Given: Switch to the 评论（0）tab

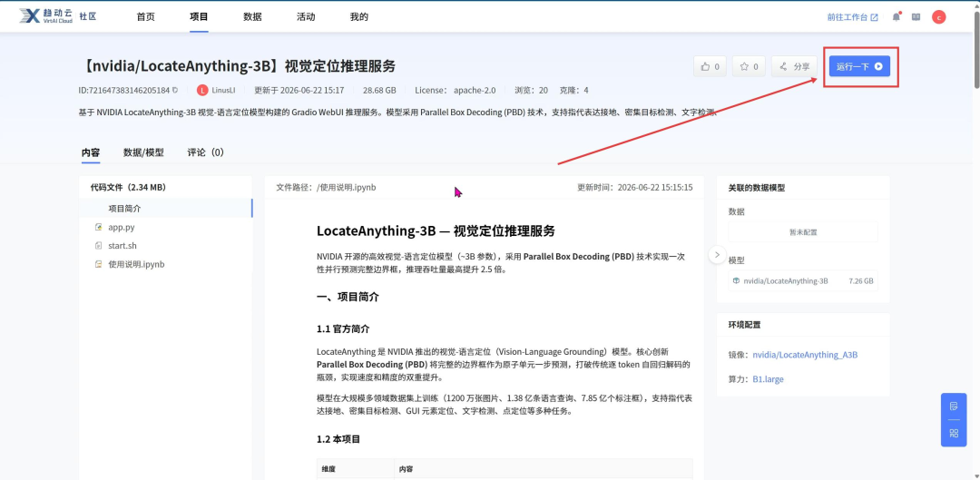Looking at the screenshot, I should pos(206,152).
